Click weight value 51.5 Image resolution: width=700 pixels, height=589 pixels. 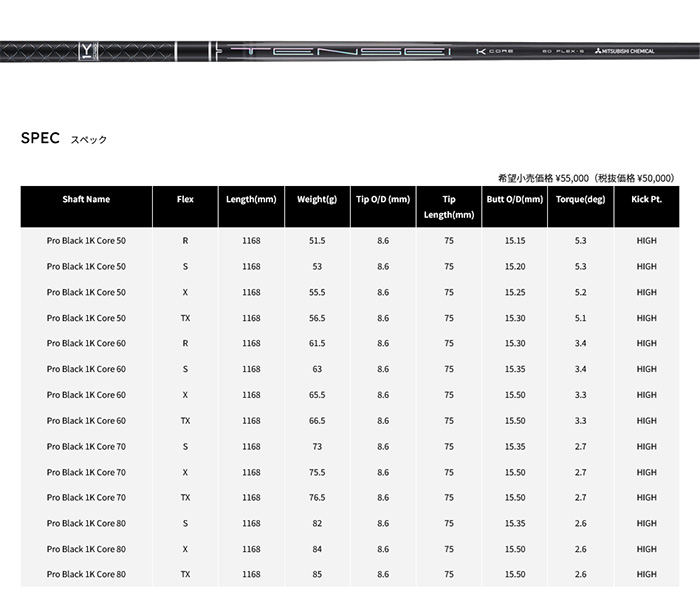click(317, 241)
